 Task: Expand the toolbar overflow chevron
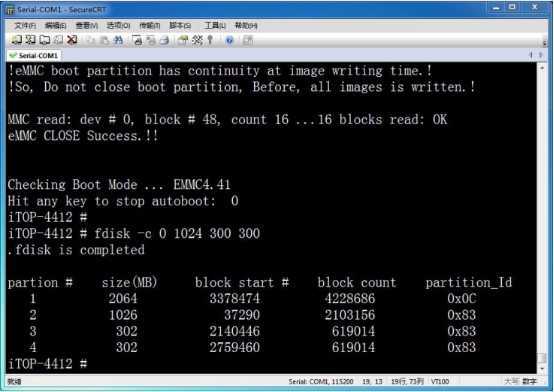tap(544, 42)
